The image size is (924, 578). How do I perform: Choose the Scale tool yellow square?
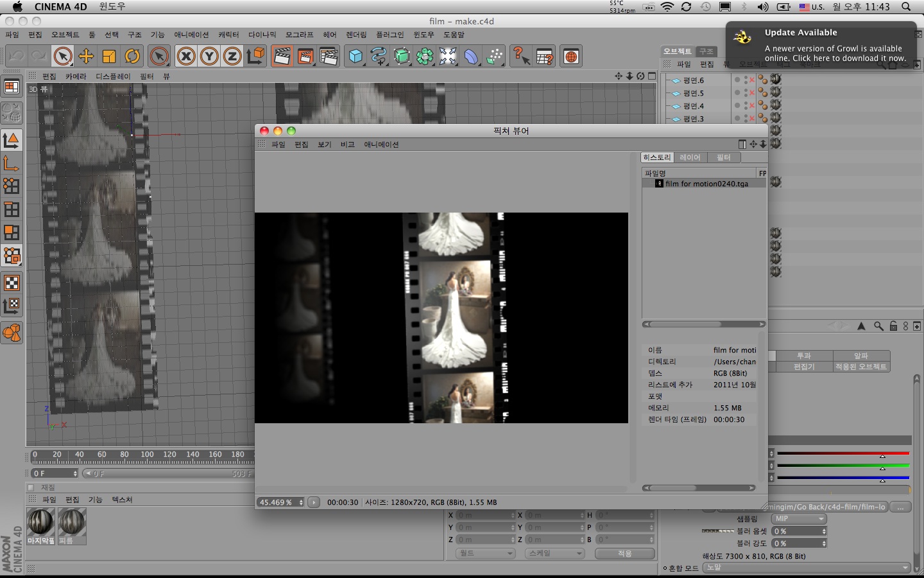pyautogui.click(x=109, y=57)
